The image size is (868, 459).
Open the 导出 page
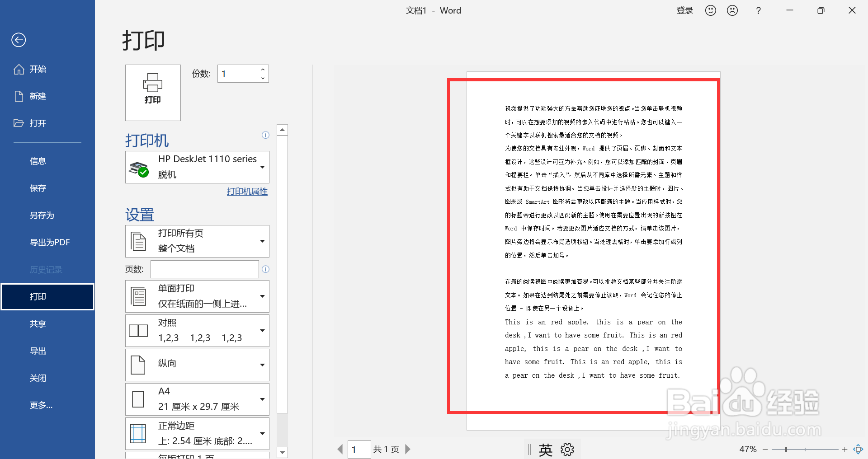point(38,351)
